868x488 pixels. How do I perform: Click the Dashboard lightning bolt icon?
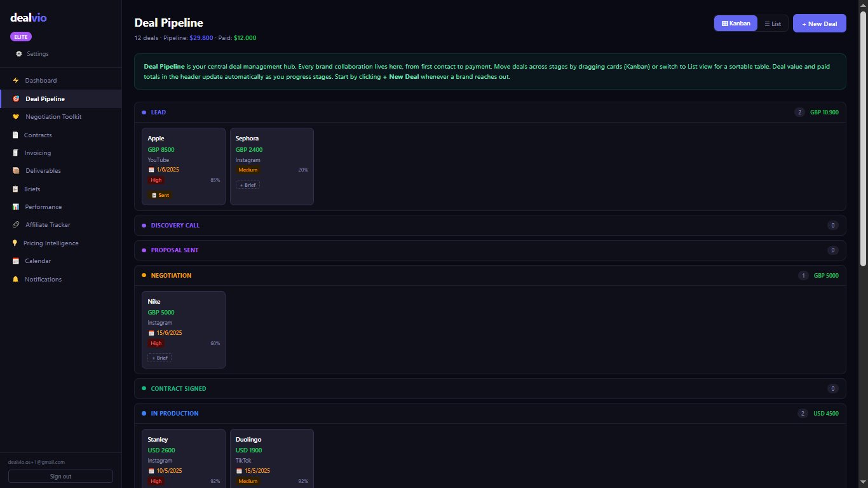16,81
